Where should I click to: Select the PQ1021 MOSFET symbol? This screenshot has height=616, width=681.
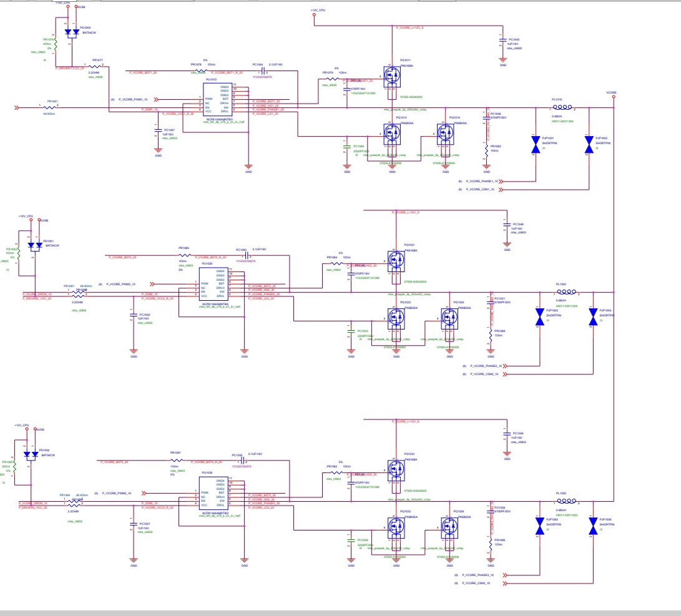coord(396,262)
